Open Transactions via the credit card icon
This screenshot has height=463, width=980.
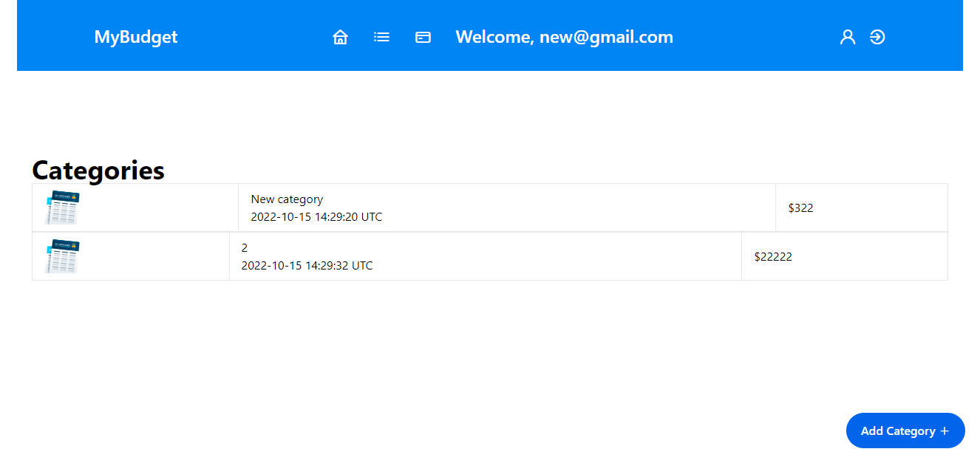point(423,36)
